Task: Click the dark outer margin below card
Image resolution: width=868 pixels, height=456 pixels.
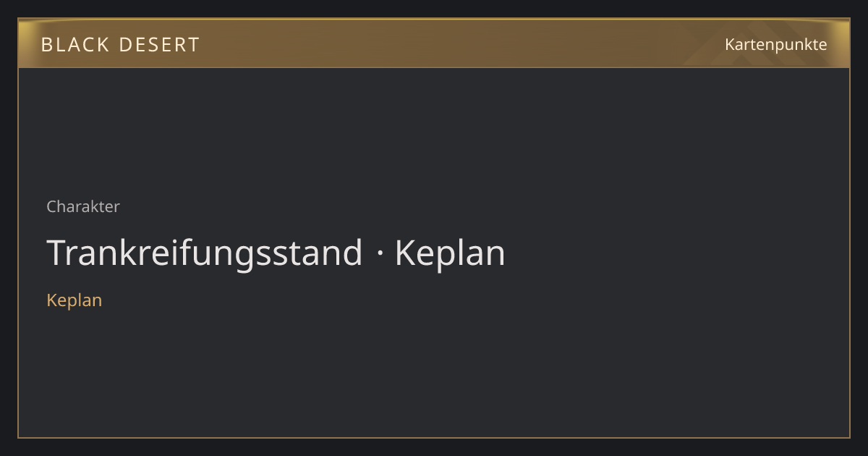Action: click(434, 447)
